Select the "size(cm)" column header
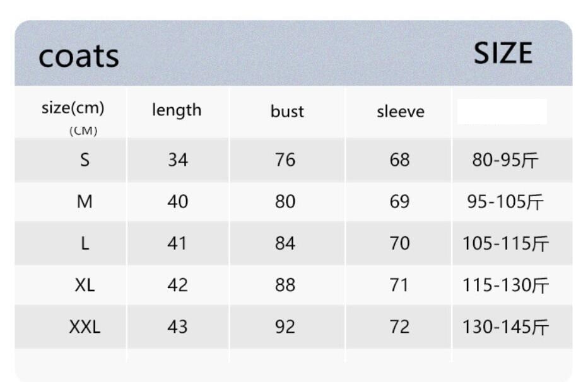This screenshot has height=382, width=588. tap(73, 108)
